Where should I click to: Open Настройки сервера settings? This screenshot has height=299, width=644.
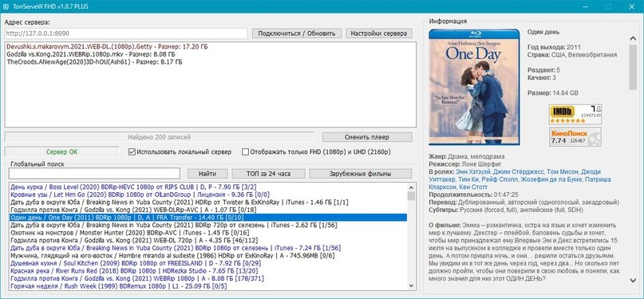pos(379,33)
